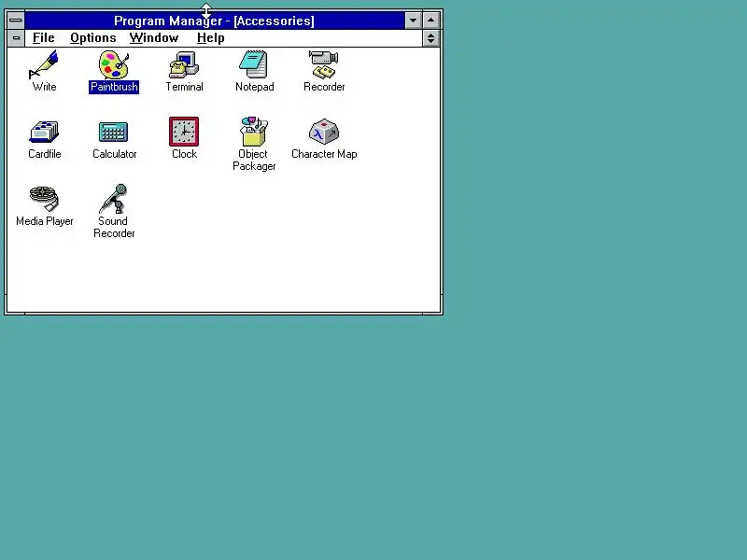The image size is (747, 560).
Task: Click the 'Cardfile' label text
Action: click(x=44, y=154)
